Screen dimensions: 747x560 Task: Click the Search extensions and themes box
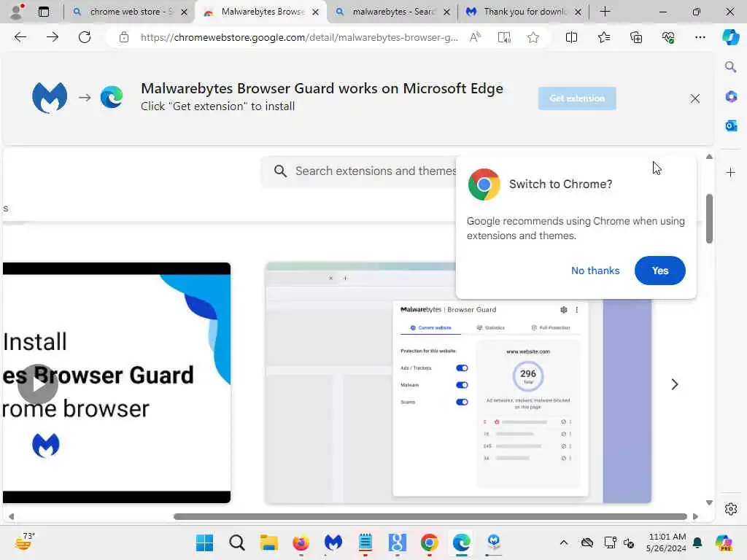(358, 171)
